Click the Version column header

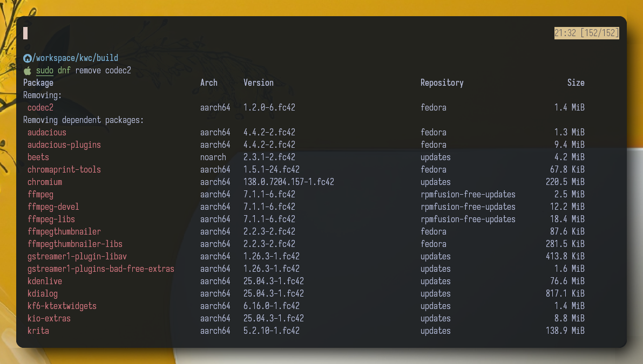(259, 83)
